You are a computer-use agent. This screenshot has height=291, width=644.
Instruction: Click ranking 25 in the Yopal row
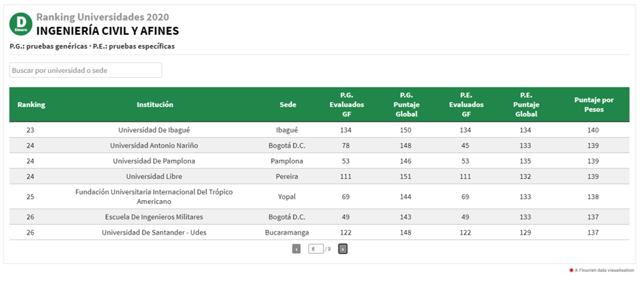coord(31,197)
